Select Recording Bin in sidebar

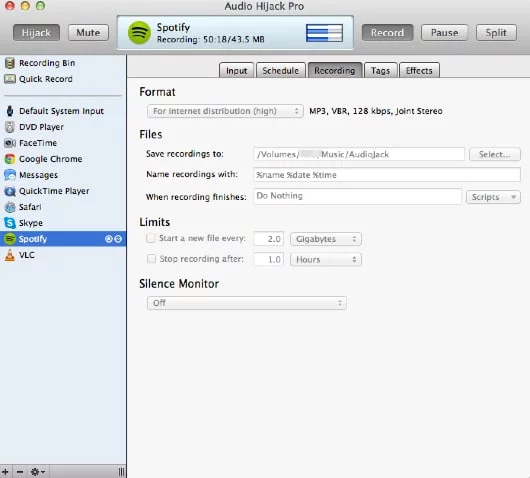(x=63, y=63)
